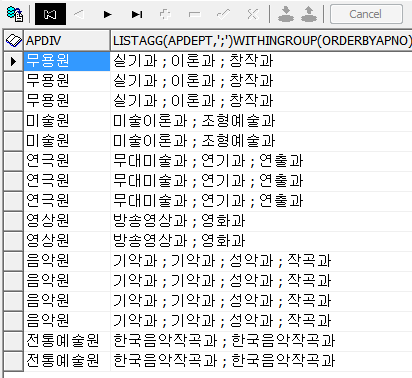This screenshot has width=412, height=378.
Task: Click the insert record plus icon
Action: pos(165,14)
